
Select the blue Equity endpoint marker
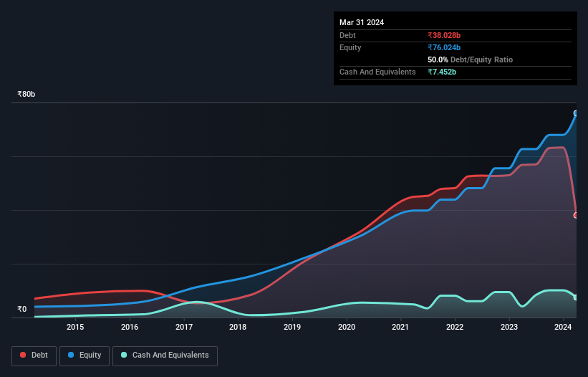click(576, 113)
